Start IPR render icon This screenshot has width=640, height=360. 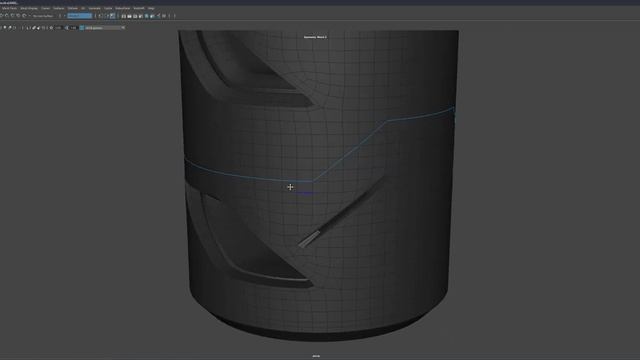(x=135, y=16)
